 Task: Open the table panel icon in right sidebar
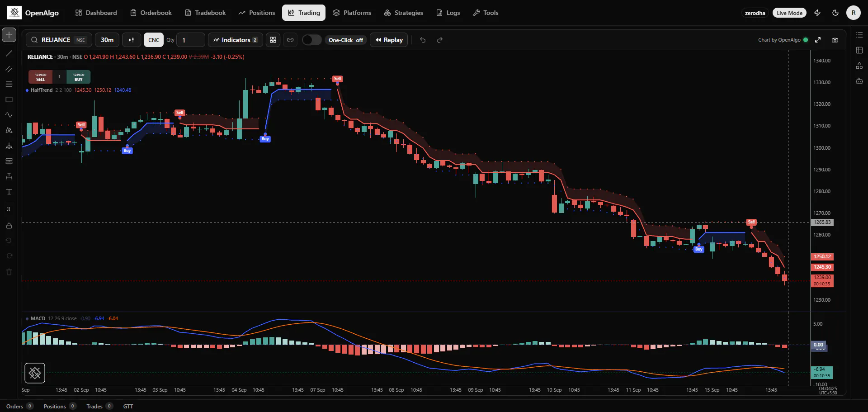[859, 50]
